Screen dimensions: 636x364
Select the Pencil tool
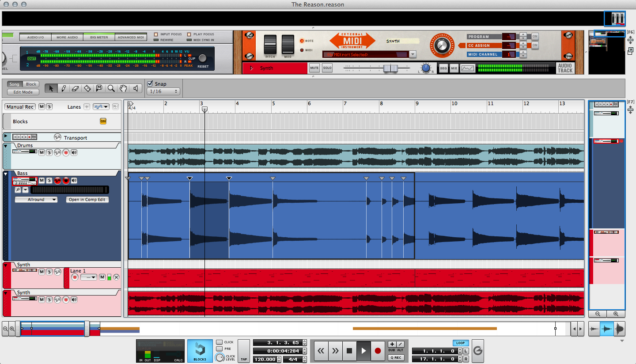pos(63,88)
